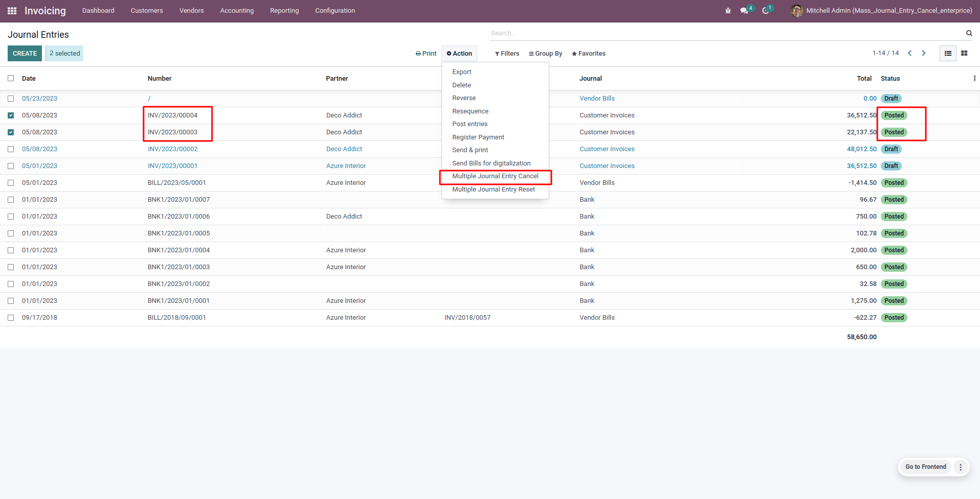This screenshot has height=499, width=980.
Task: Expand the Group By dropdown
Action: [545, 54]
